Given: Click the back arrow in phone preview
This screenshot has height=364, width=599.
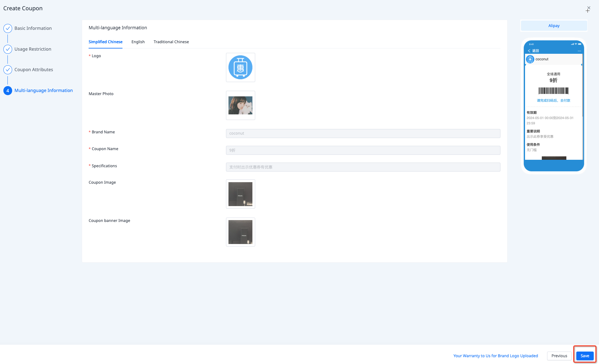Looking at the screenshot, I should (529, 51).
